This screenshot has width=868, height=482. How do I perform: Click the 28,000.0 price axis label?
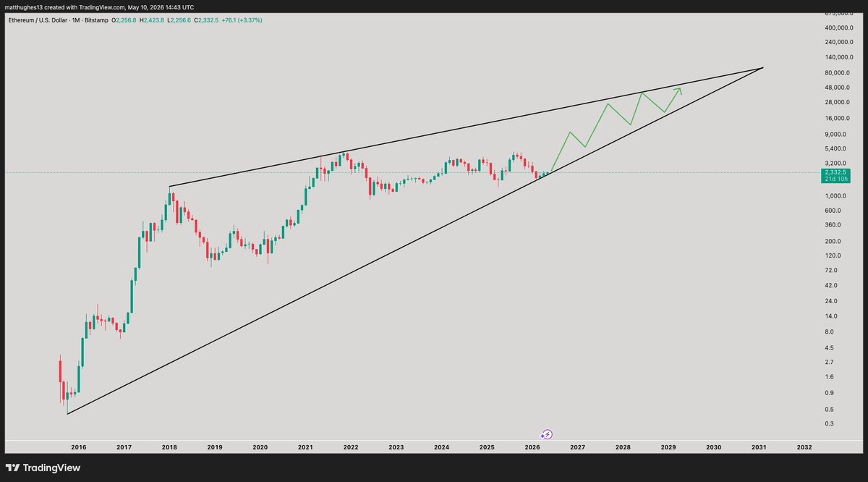coord(839,103)
